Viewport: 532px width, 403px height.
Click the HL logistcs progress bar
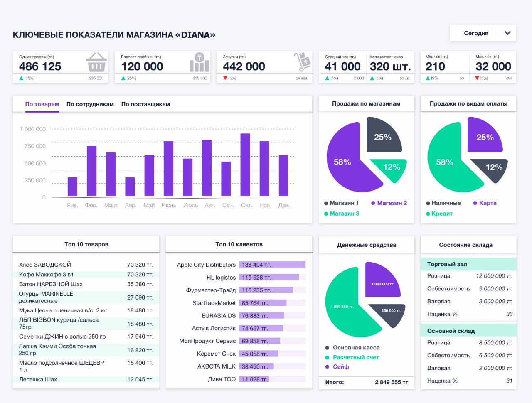click(x=272, y=278)
